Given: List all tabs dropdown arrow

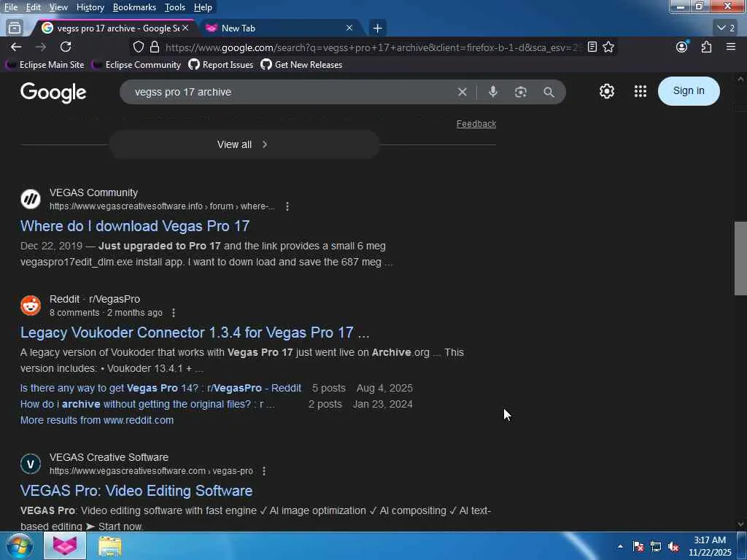Looking at the screenshot, I should tap(726, 28).
